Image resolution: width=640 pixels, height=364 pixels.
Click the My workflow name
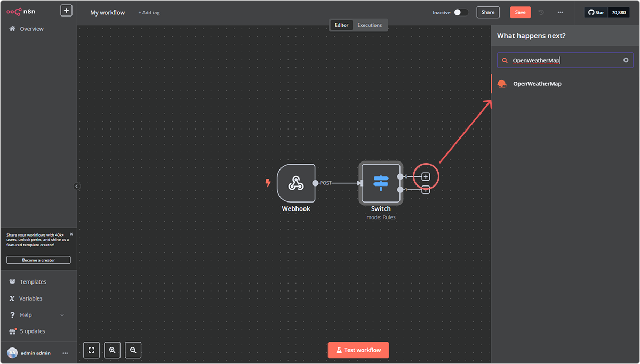pos(107,12)
